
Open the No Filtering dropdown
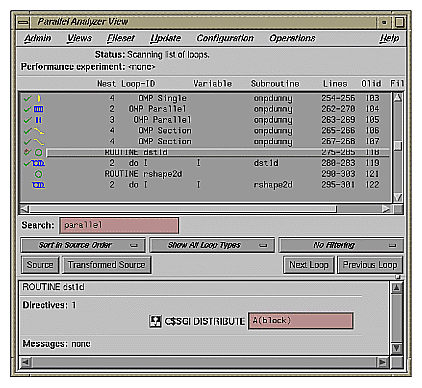click(x=341, y=245)
